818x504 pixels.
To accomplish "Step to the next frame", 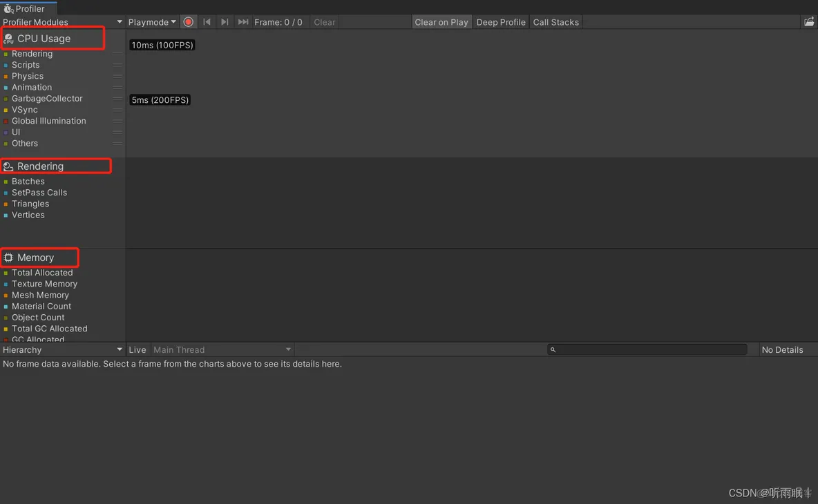I will (x=225, y=22).
